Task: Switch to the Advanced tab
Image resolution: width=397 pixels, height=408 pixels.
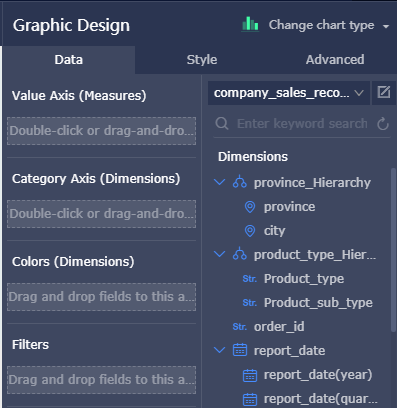Action: (x=335, y=60)
